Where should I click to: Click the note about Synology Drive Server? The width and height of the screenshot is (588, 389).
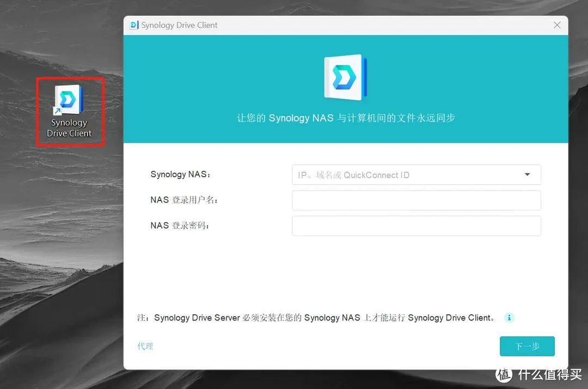[x=315, y=318]
